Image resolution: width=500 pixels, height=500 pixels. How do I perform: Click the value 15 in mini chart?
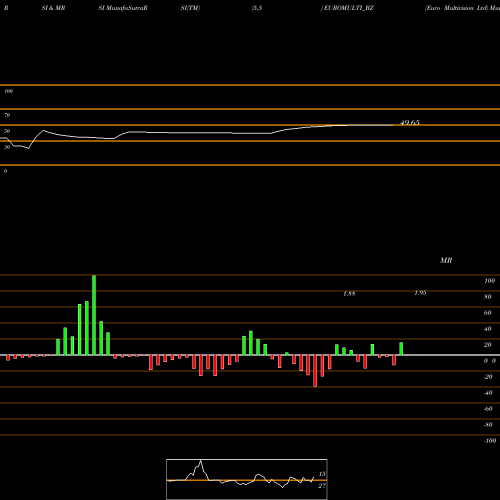coord(322,474)
